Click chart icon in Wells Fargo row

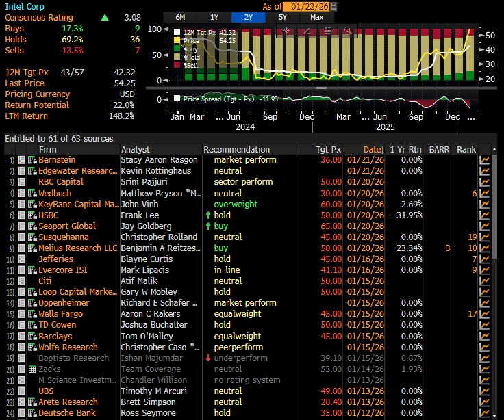(484, 314)
